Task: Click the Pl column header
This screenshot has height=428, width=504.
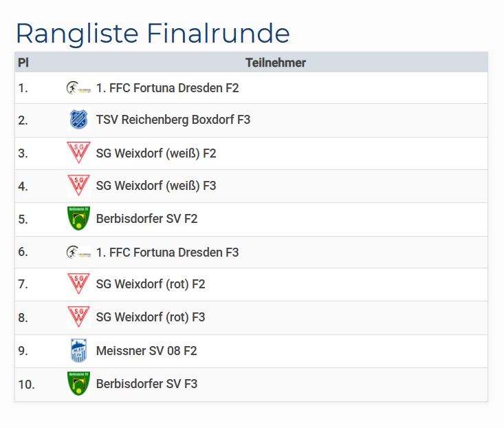Action: pos(23,63)
